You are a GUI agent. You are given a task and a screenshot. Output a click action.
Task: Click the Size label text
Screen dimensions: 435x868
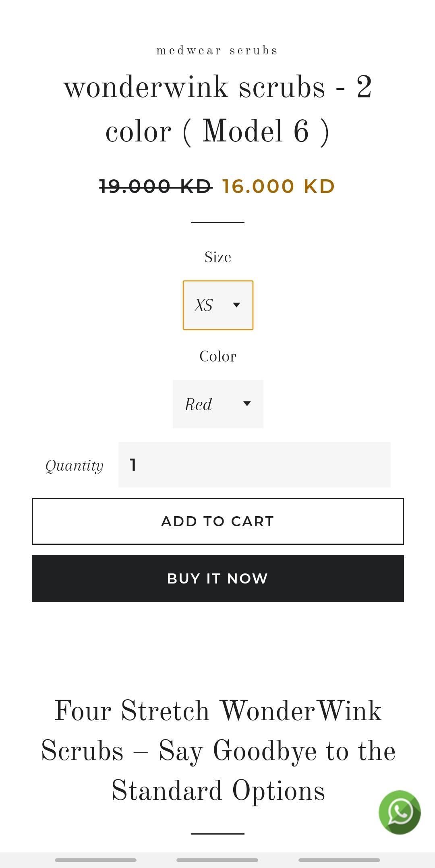pyautogui.click(x=217, y=257)
